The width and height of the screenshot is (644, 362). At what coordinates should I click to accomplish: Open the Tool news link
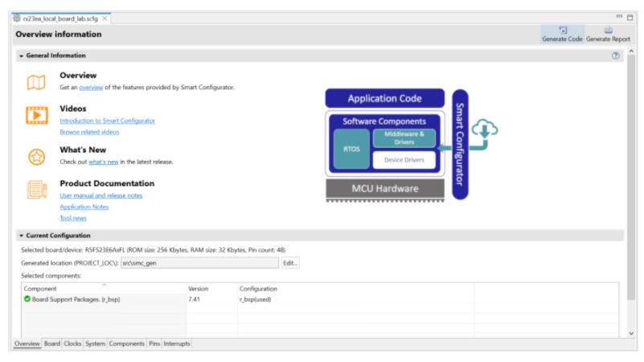[x=73, y=218]
